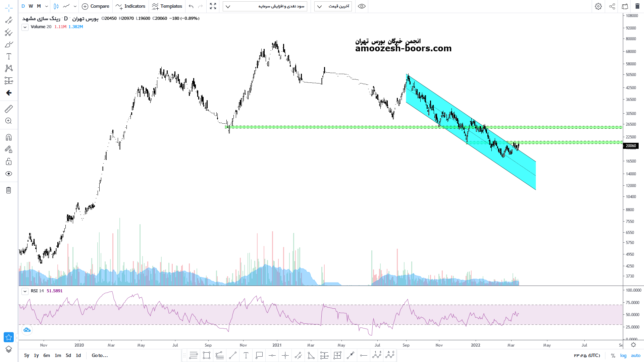Open chart settings gear icon

pos(598,6)
